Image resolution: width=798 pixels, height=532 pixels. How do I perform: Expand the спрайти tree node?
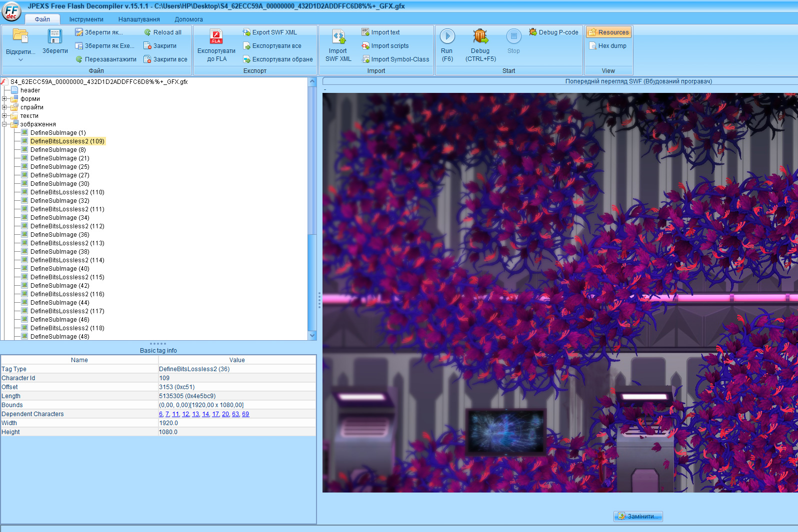click(4, 107)
